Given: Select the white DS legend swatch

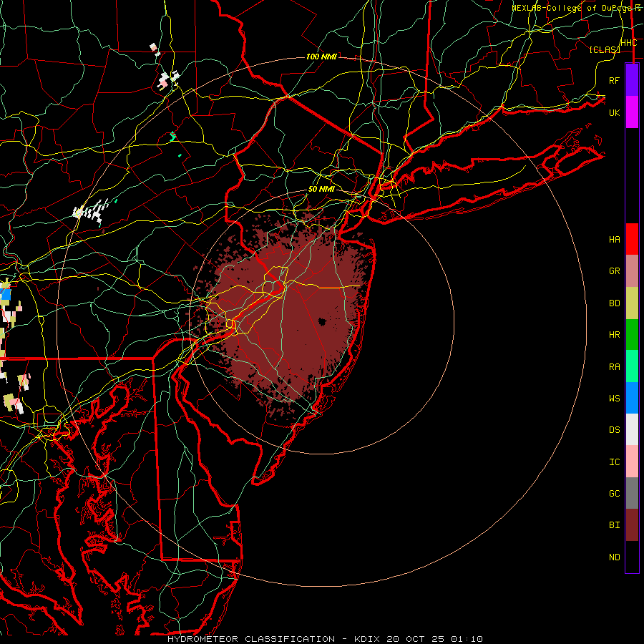Looking at the screenshot, I should point(632,429).
